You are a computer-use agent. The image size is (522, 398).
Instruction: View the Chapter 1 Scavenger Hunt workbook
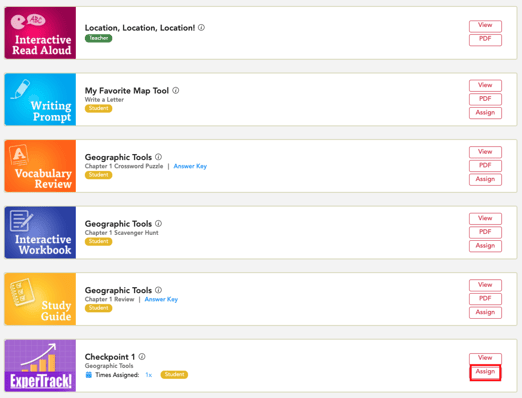pyautogui.click(x=485, y=219)
